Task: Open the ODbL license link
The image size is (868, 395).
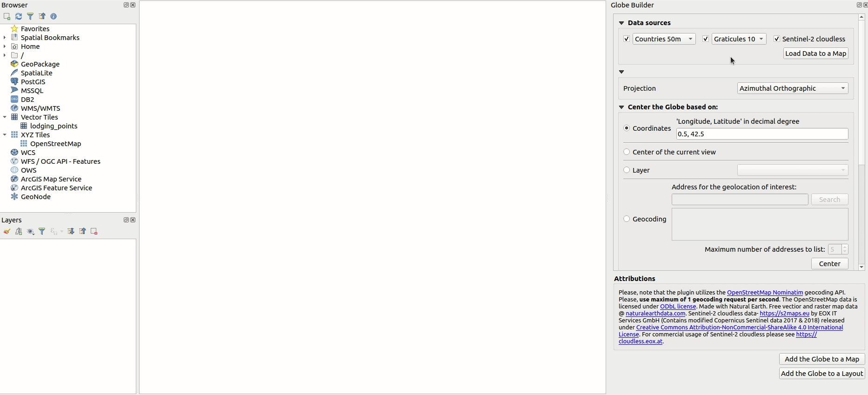Action: [678, 307]
